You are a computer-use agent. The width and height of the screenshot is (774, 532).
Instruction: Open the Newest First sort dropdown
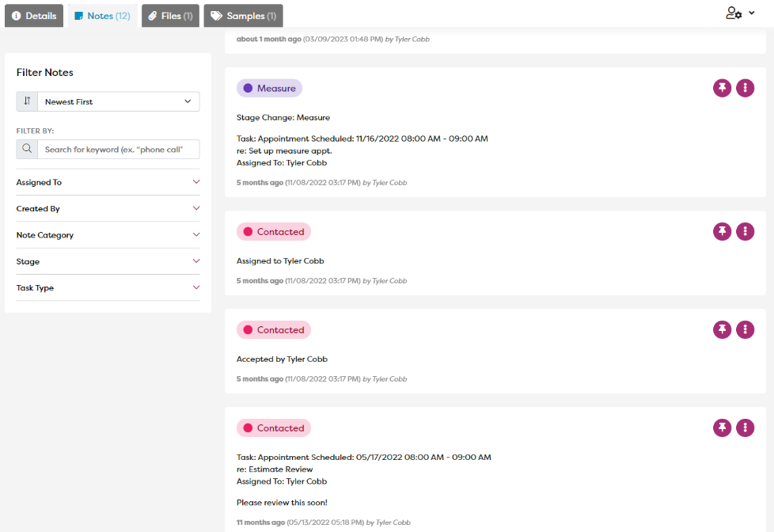click(x=119, y=101)
